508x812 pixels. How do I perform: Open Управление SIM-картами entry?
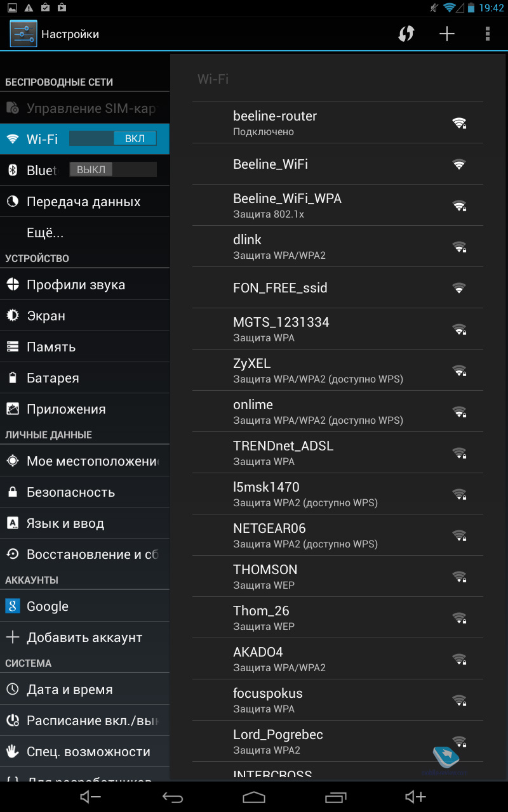point(84,108)
